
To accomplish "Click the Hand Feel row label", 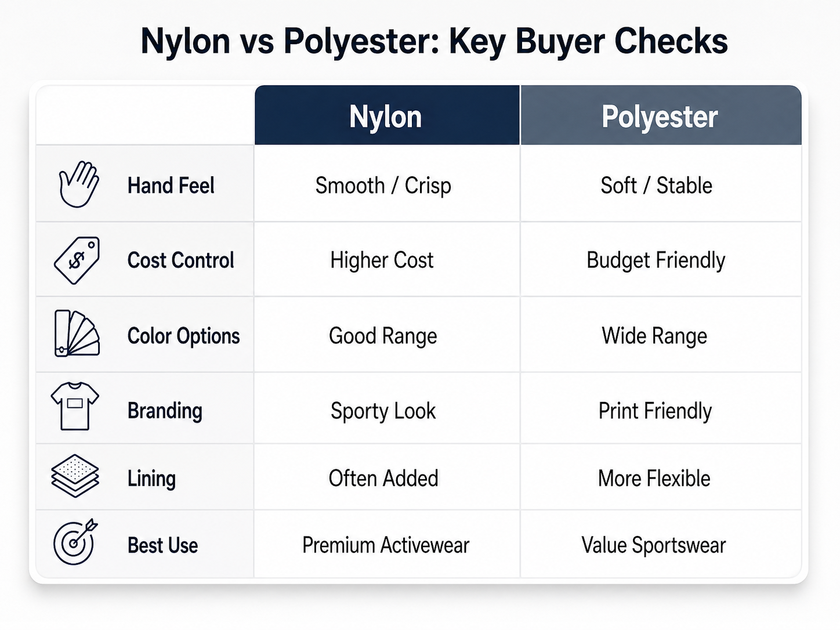I will (171, 186).
